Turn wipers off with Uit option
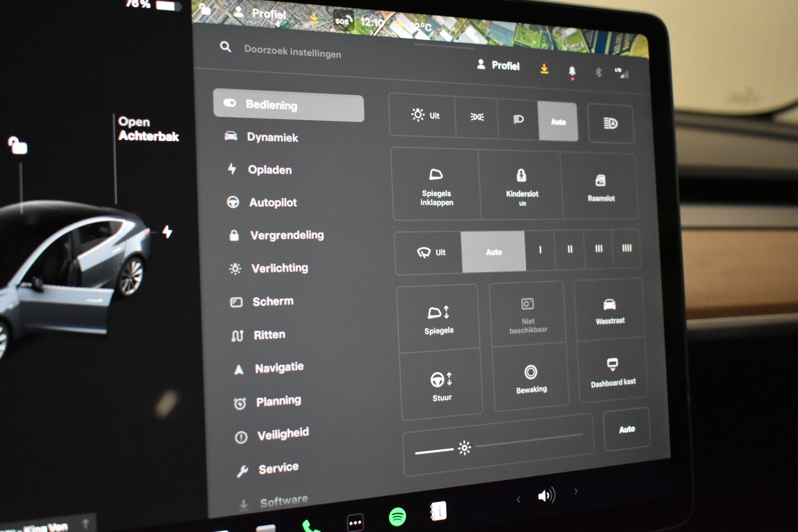Image resolution: width=798 pixels, height=532 pixels. [x=431, y=253]
